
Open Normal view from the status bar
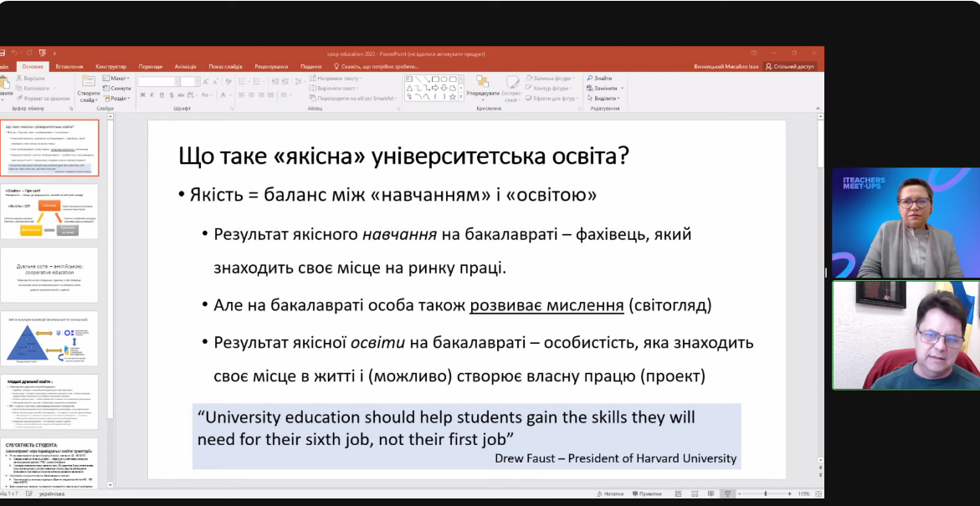(678, 493)
